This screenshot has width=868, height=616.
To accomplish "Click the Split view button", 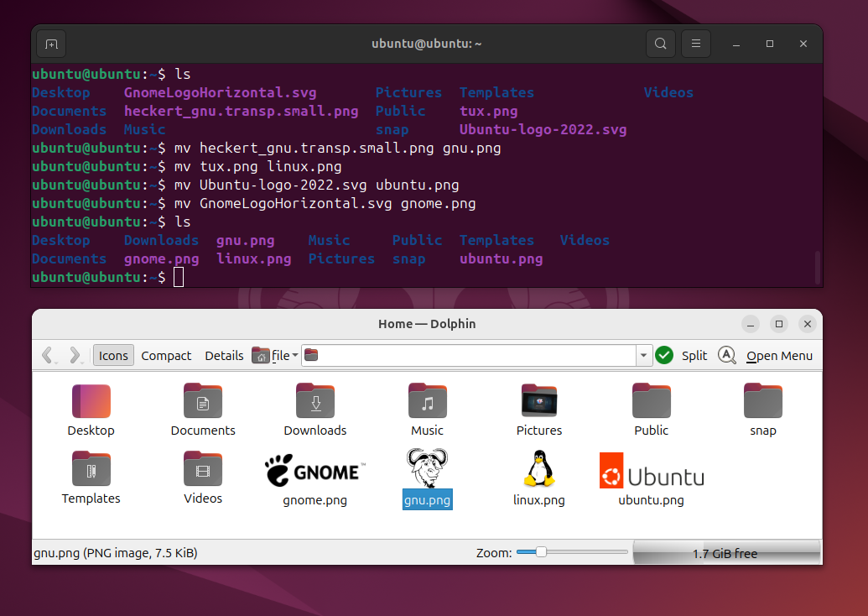I will point(694,356).
